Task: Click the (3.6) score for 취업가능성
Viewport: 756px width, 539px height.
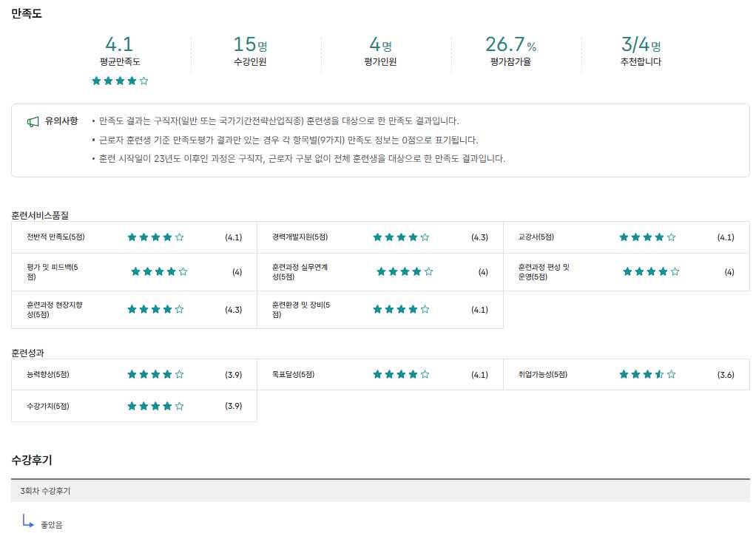Action: pyautogui.click(x=726, y=375)
